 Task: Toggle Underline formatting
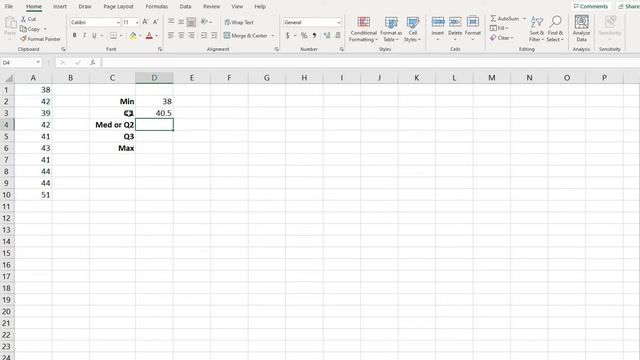[x=94, y=36]
